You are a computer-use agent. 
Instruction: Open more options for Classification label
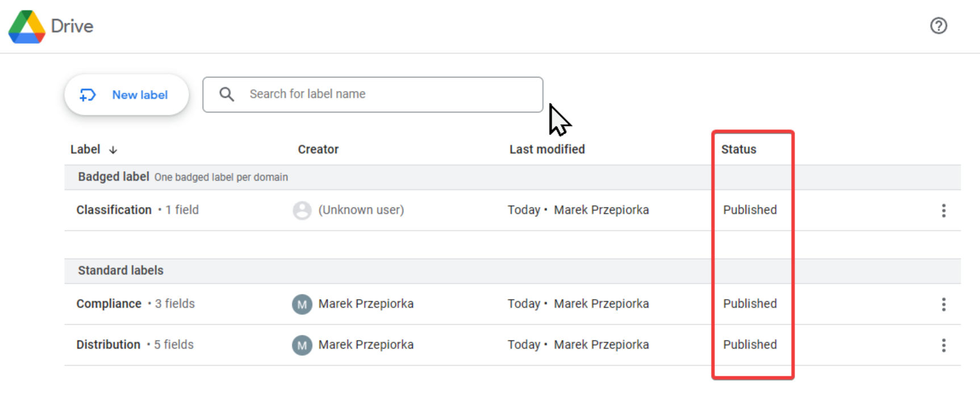[x=943, y=210]
